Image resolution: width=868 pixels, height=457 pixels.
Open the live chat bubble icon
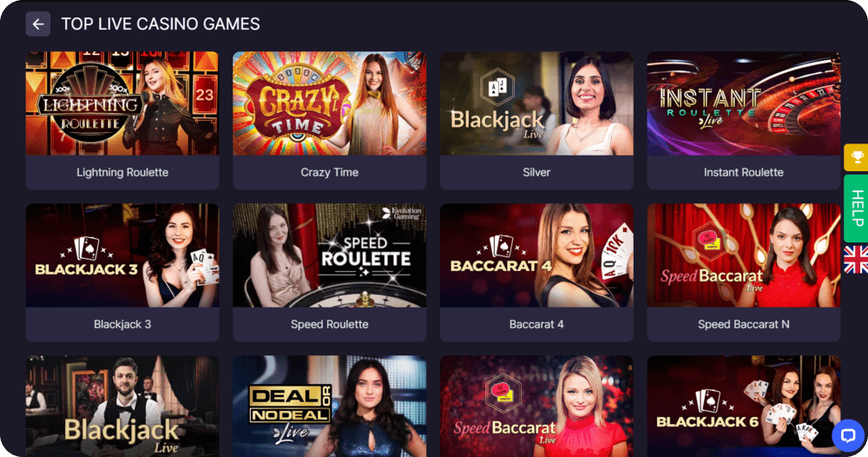[847, 435]
